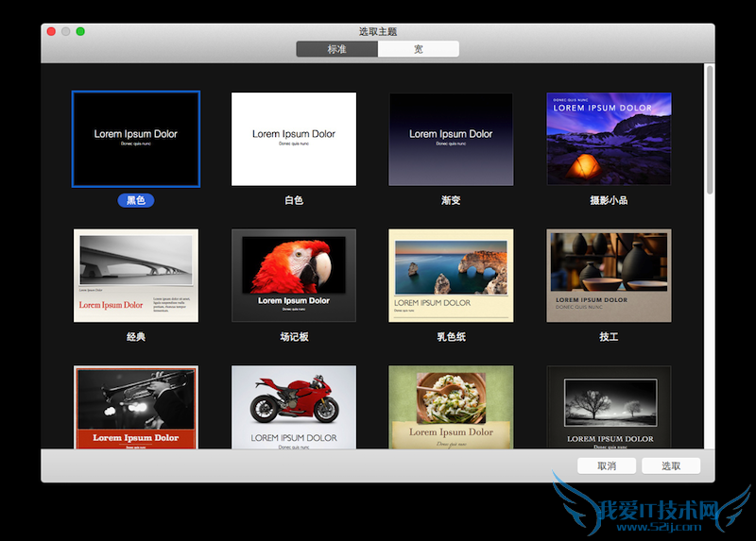
Task: Pick the 渐变 gradient theme thumbnail
Action: point(451,139)
